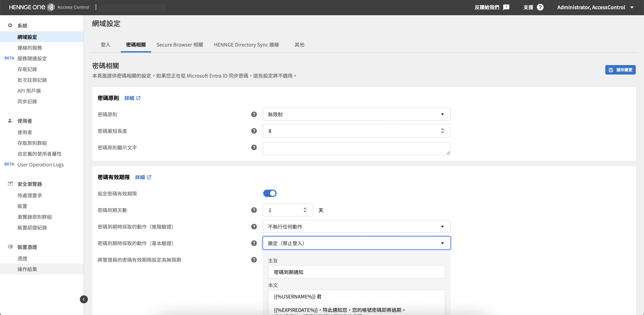Click help icon for 密碼原則顯示文字
The width and height of the screenshot is (644, 315).
254,147
